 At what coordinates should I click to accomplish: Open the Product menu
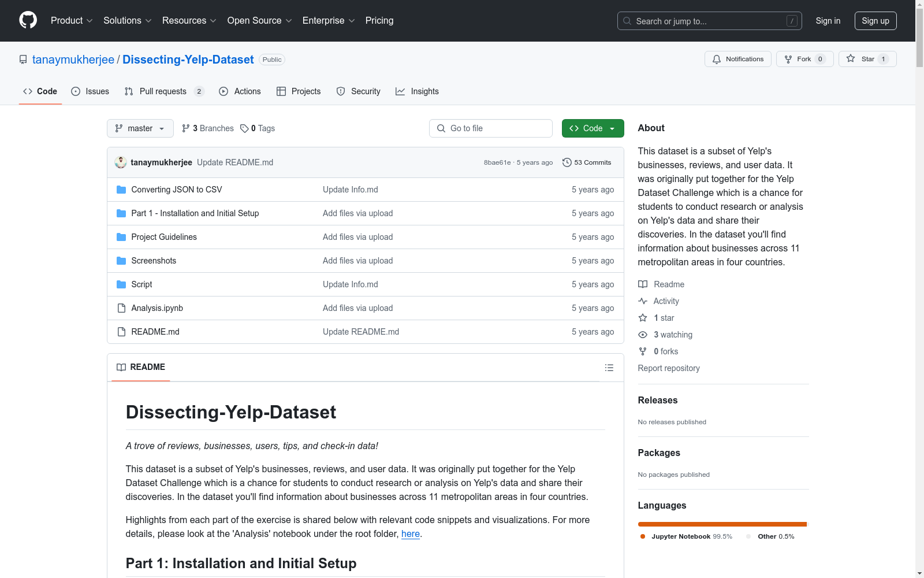coord(72,21)
